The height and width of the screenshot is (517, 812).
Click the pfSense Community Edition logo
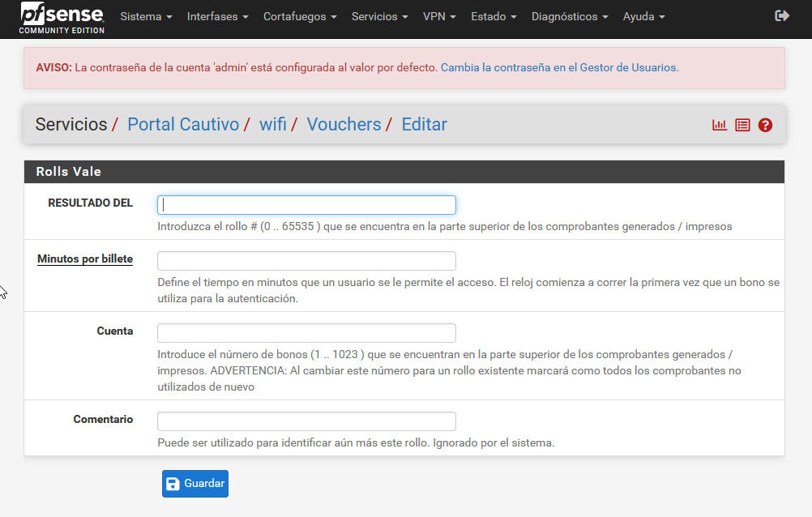[x=62, y=18]
